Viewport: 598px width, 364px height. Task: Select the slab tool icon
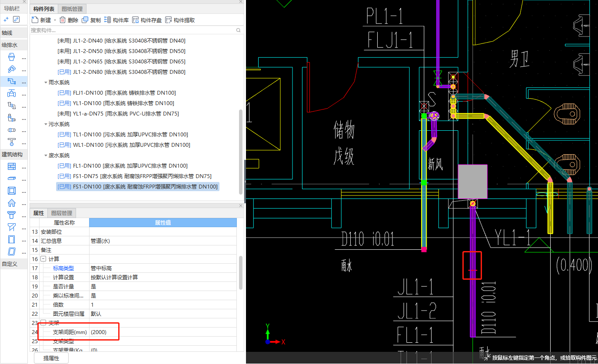click(x=12, y=179)
